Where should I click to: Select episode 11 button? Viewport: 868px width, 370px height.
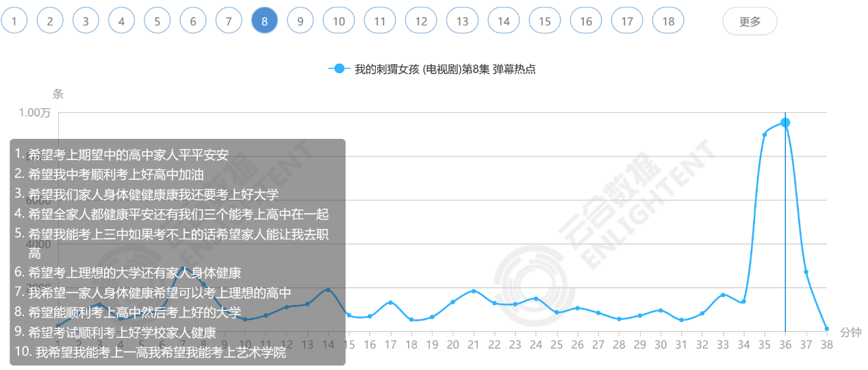[380, 21]
